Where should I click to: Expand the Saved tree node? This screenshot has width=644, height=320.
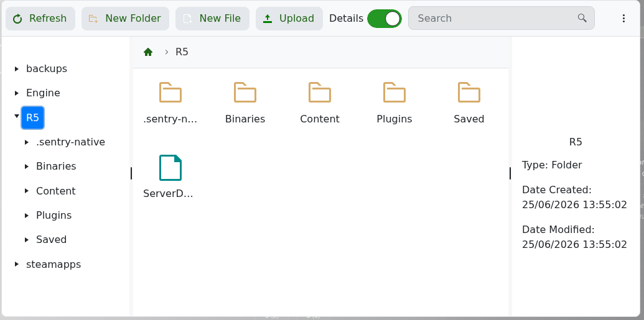26,240
